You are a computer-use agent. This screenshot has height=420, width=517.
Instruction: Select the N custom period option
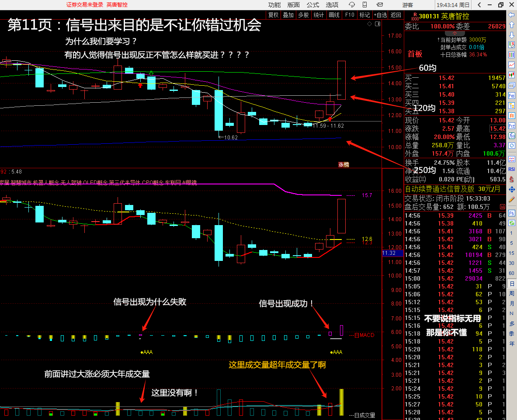click(511, 313)
